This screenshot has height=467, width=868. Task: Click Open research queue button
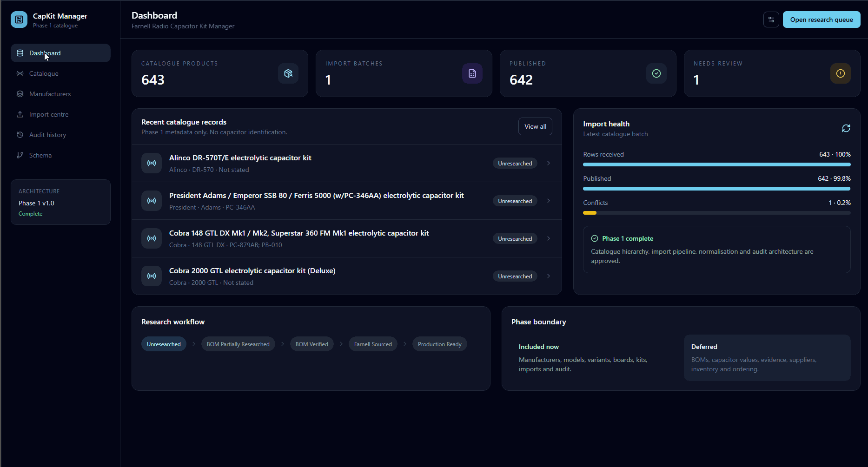(822, 20)
